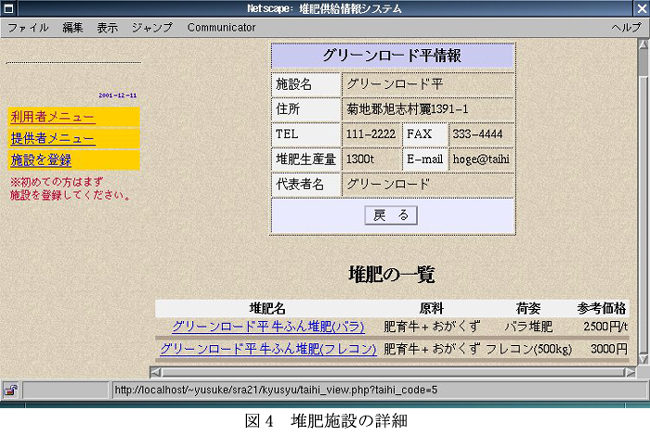The height and width of the screenshot is (436, 650).
Task: Open the Communicator menu
Action: pyautogui.click(x=221, y=27)
